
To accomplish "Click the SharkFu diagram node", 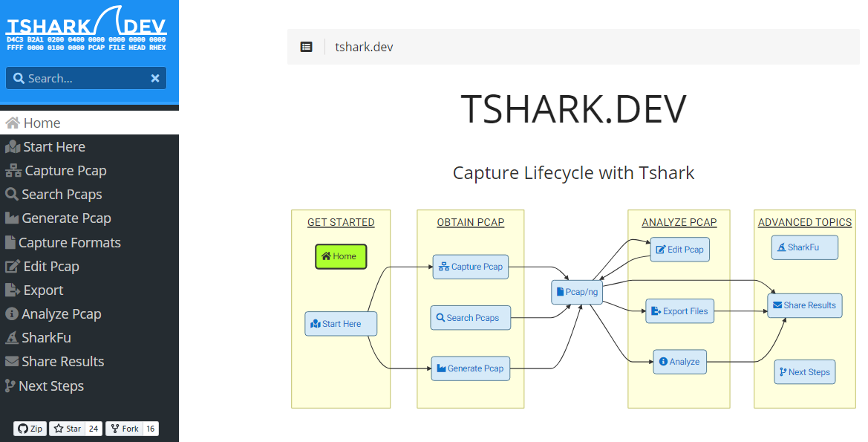I will click(805, 247).
